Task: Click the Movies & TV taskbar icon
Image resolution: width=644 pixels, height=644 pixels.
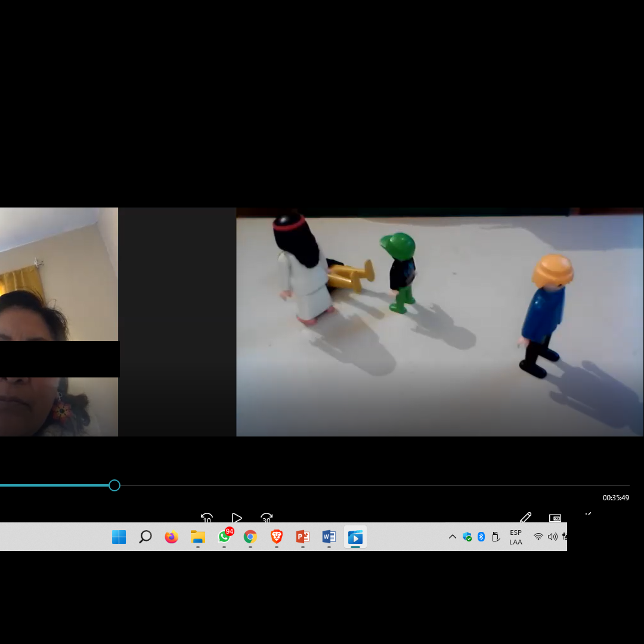Action: click(x=355, y=537)
